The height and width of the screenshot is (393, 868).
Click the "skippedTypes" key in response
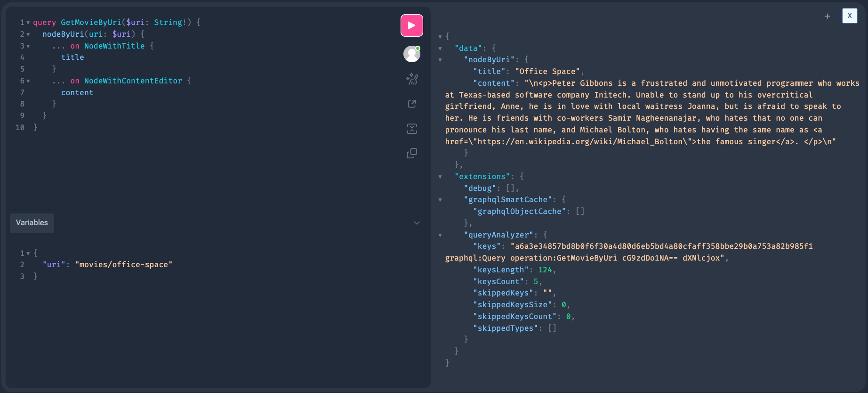[506, 328]
